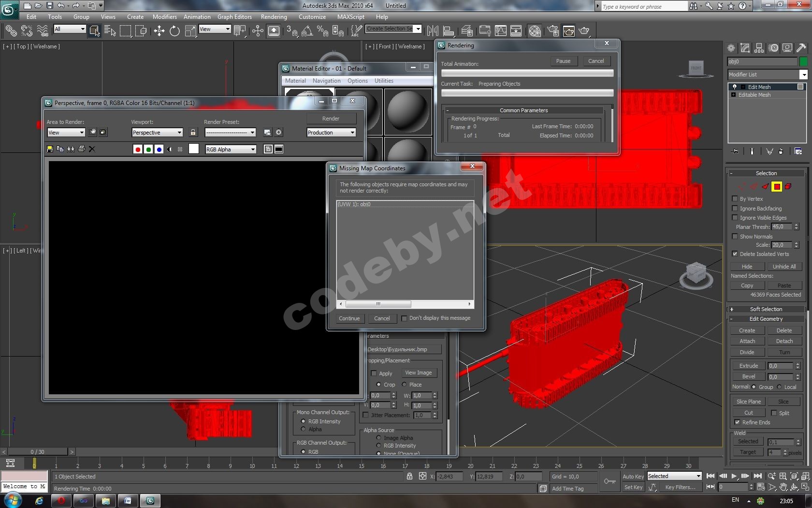Open the Modify command panel tab
The image size is (812, 508).
tap(745, 48)
